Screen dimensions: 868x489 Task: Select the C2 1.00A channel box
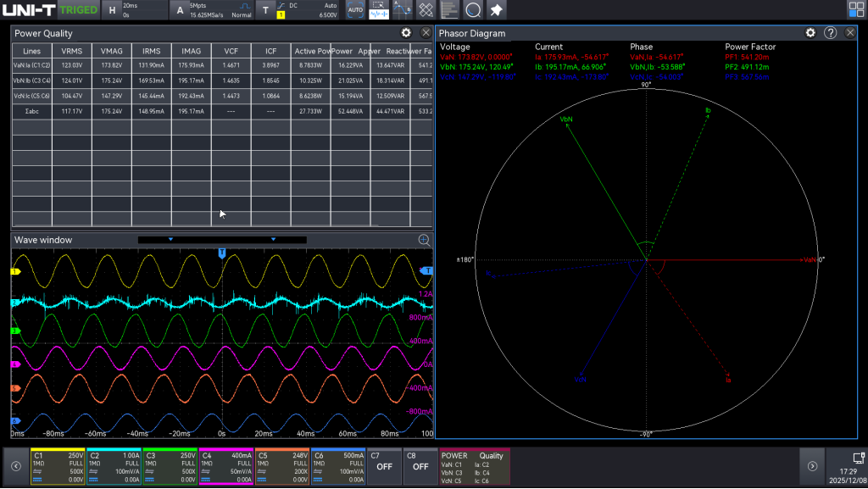114,466
